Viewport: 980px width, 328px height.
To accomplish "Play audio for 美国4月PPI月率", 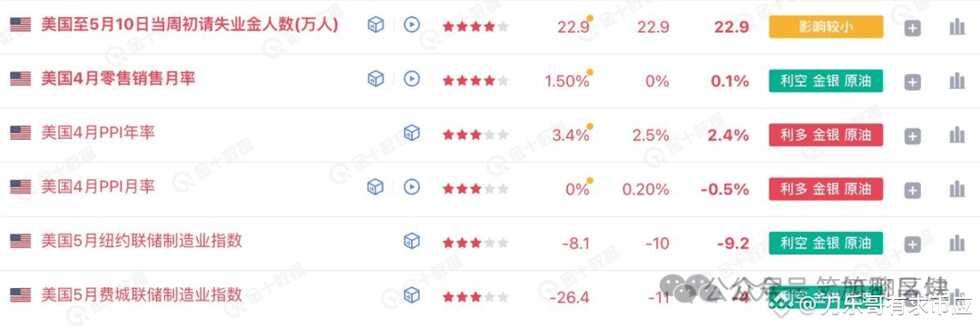I will 411,187.
